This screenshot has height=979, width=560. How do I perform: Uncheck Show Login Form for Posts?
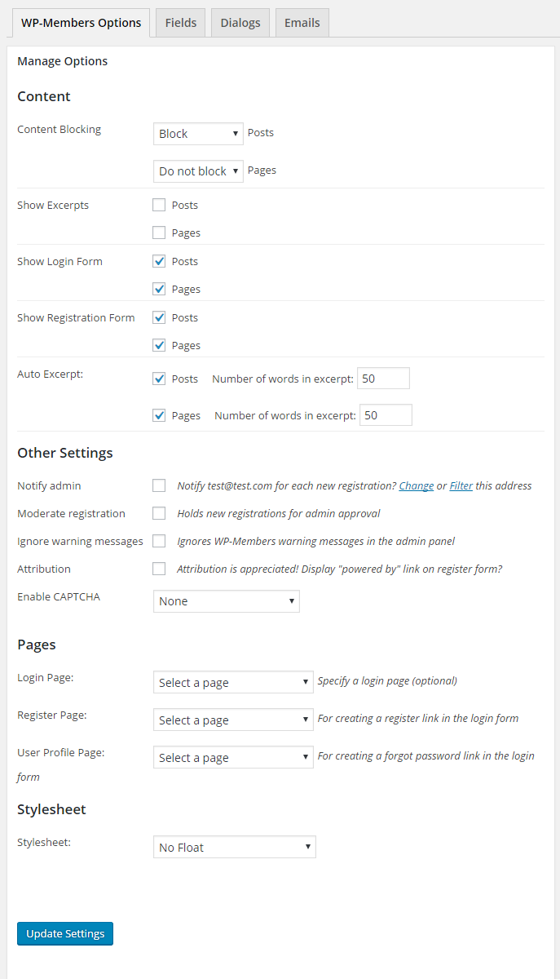[x=159, y=262]
